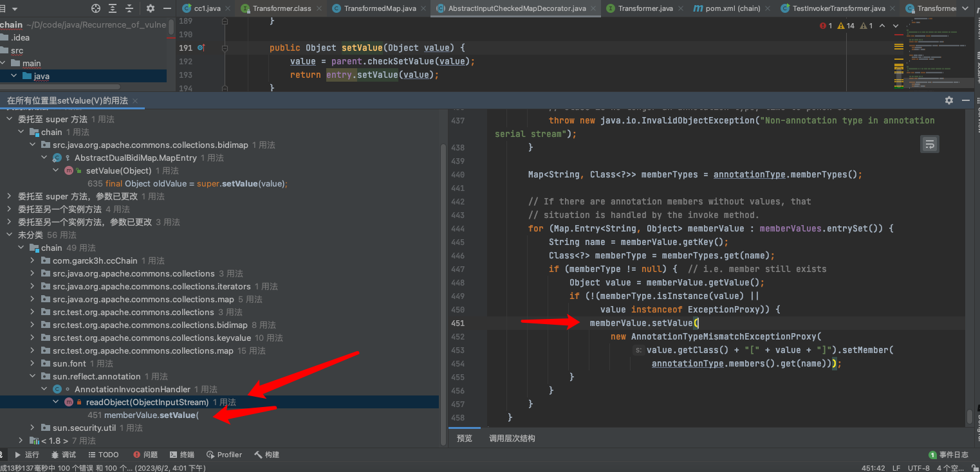This screenshot has height=472, width=980.
Task: Click the soft-wrap icon in preview editor
Action: point(929,144)
